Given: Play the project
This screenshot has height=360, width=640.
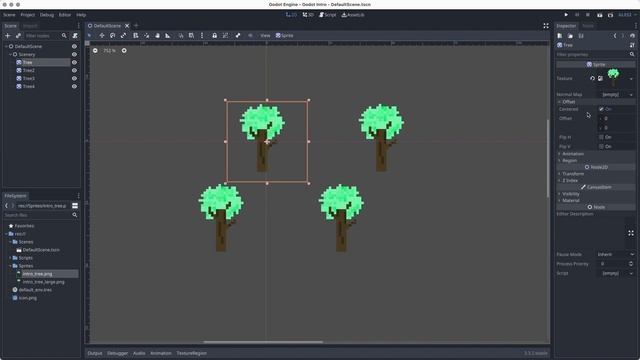Looking at the screenshot, I should tap(566, 15).
